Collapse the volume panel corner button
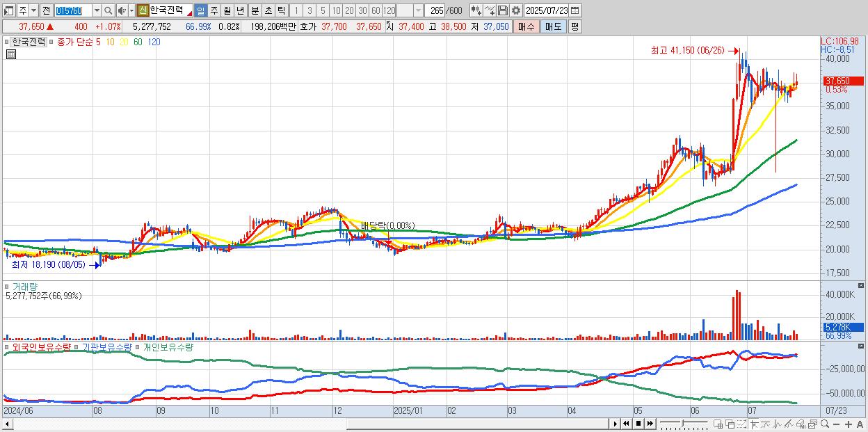 pos(860,286)
